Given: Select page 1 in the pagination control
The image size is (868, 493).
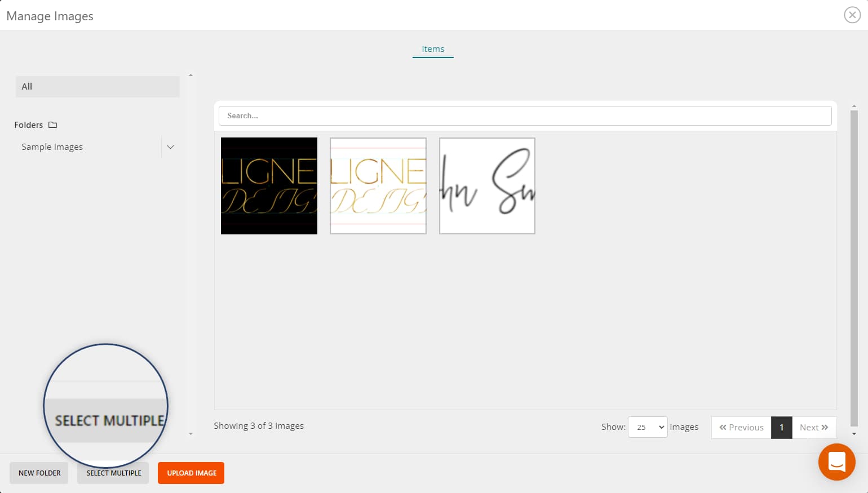Looking at the screenshot, I should (782, 427).
